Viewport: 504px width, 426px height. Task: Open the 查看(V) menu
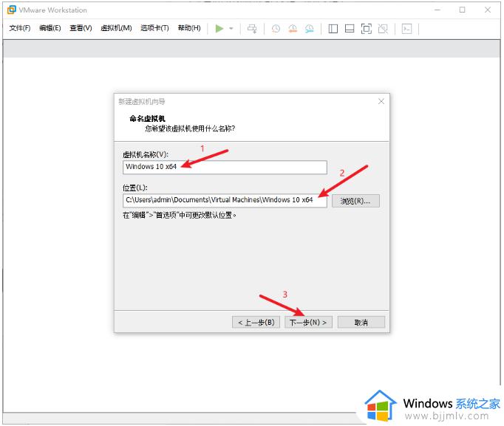(x=81, y=28)
